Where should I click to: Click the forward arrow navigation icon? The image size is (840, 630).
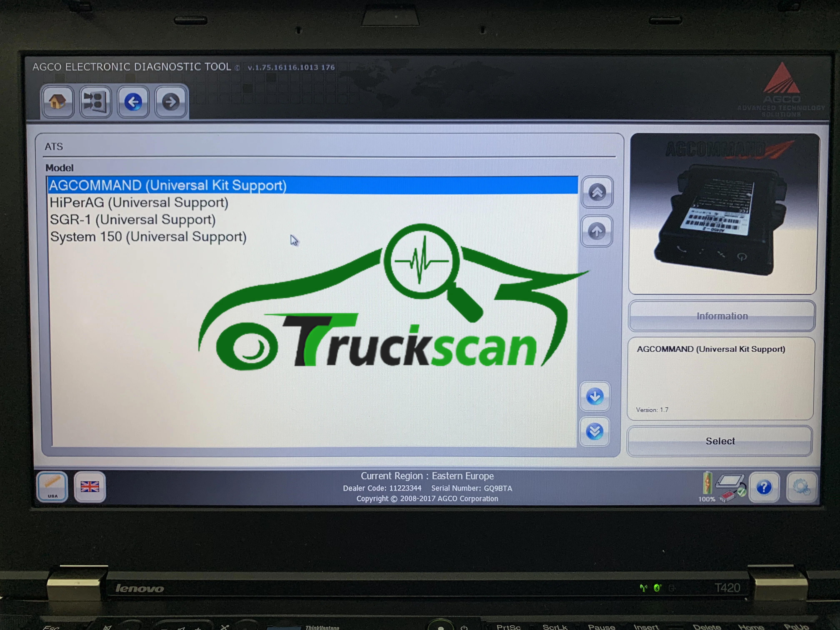coord(170,102)
